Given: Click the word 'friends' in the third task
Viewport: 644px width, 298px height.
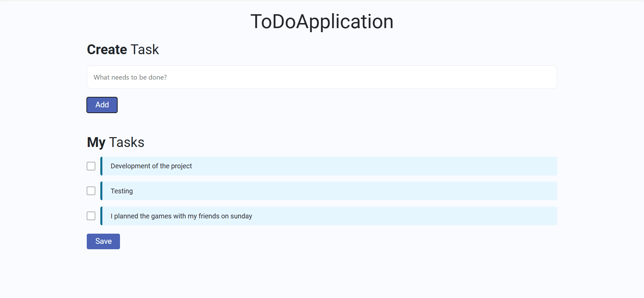Looking at the screenshot, I should tap(209, 216).
